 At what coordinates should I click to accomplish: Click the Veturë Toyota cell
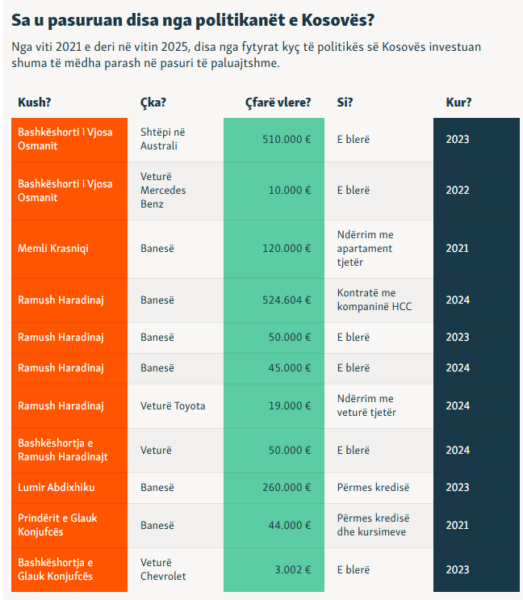[176, 406]
